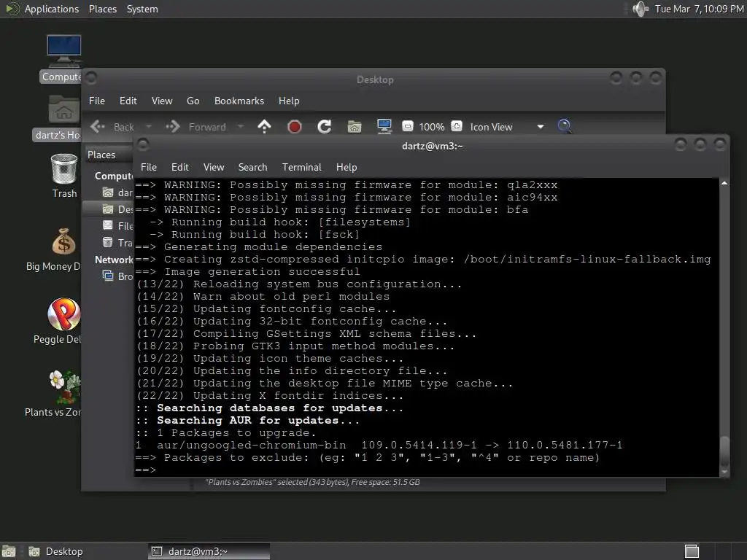The image size is (747, 560).
Task: Click the show desktop icon in bottom panel
Action: pyautogui.click(x=9, y=551)
